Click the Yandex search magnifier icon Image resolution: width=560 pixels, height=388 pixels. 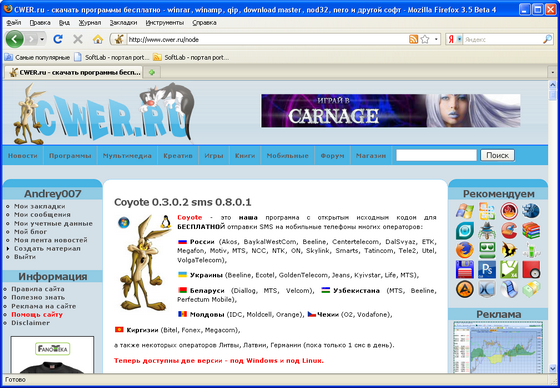pos(547,39)
